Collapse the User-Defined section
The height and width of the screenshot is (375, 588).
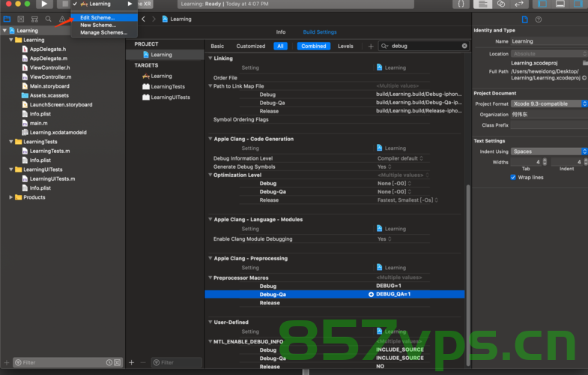pyautogui.click(x=210, y=322)
